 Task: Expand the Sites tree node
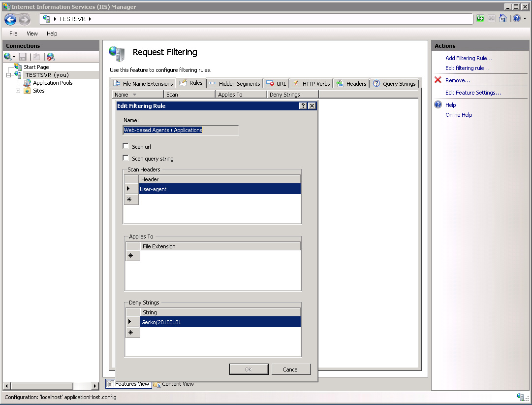[18, 91]
